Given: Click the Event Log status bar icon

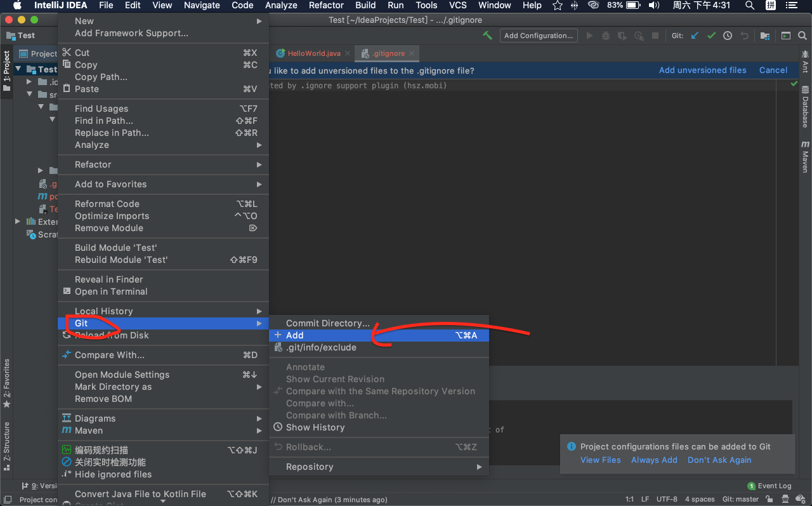Looking at the screenshot, I should 769,486.
